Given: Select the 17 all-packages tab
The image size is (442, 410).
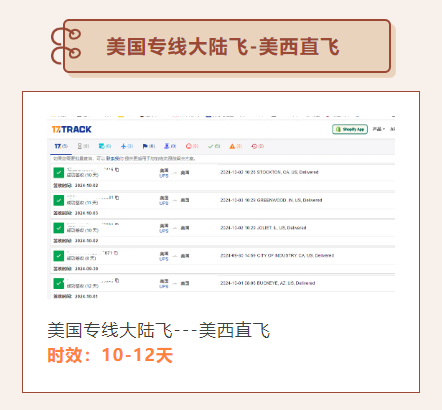Looking at the screenshot, I should 61,146.
